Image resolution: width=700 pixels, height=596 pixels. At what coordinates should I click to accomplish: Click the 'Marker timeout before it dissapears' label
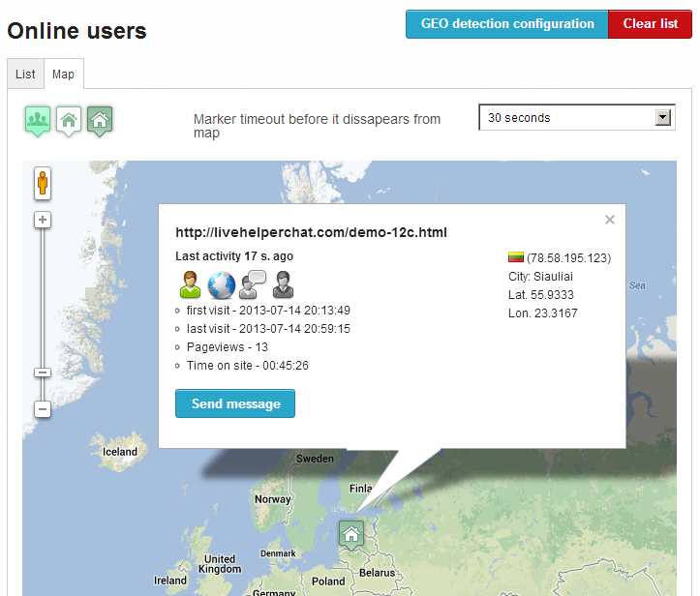click(x=317, y=126)
